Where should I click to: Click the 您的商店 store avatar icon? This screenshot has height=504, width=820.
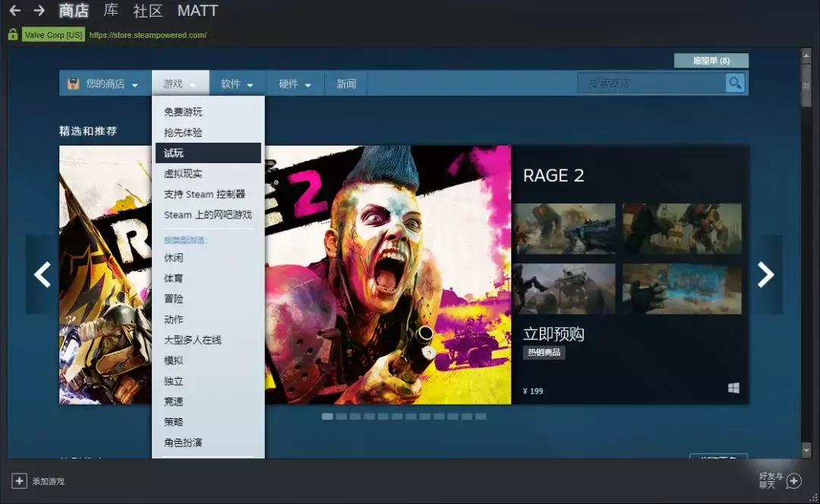[x=73, y=83]
